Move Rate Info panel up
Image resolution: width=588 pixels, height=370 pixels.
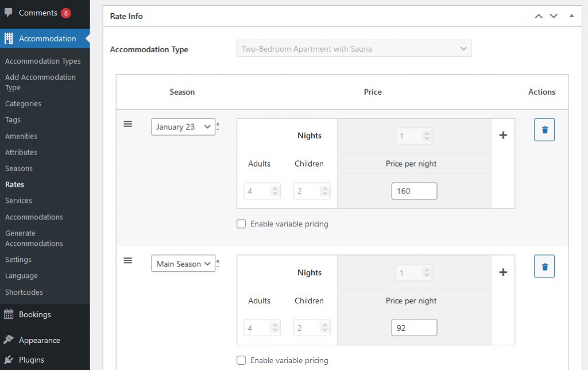[539, 16]
